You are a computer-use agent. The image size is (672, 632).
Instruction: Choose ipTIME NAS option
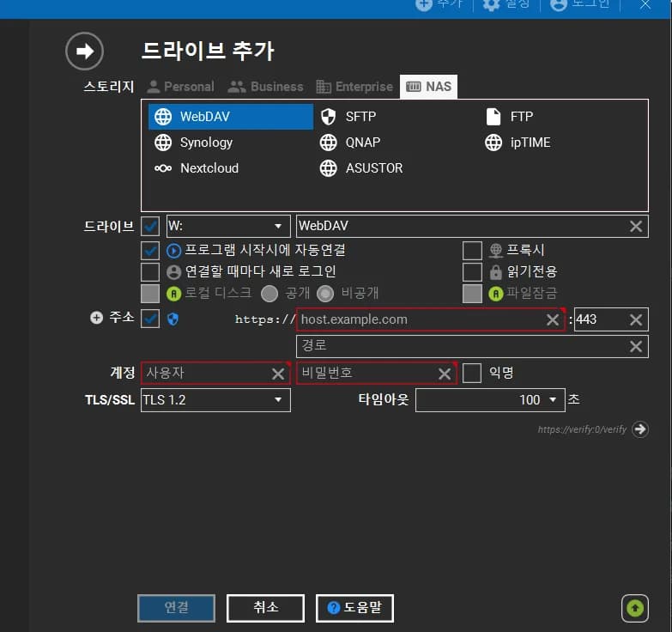(518, 143)
